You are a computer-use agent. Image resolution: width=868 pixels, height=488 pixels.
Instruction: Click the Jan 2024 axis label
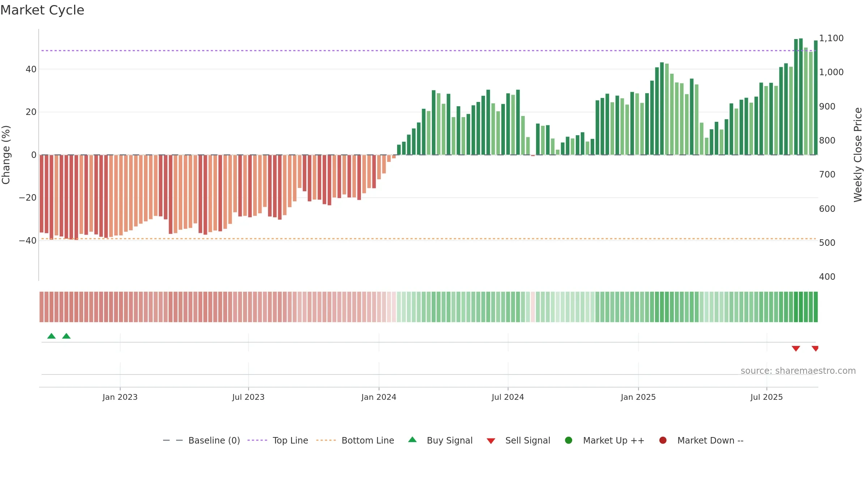[379, 397]
